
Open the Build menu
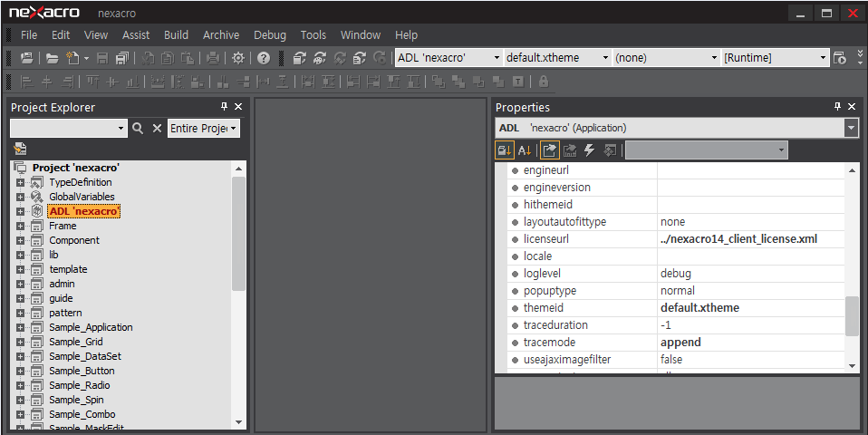point(176,34)
